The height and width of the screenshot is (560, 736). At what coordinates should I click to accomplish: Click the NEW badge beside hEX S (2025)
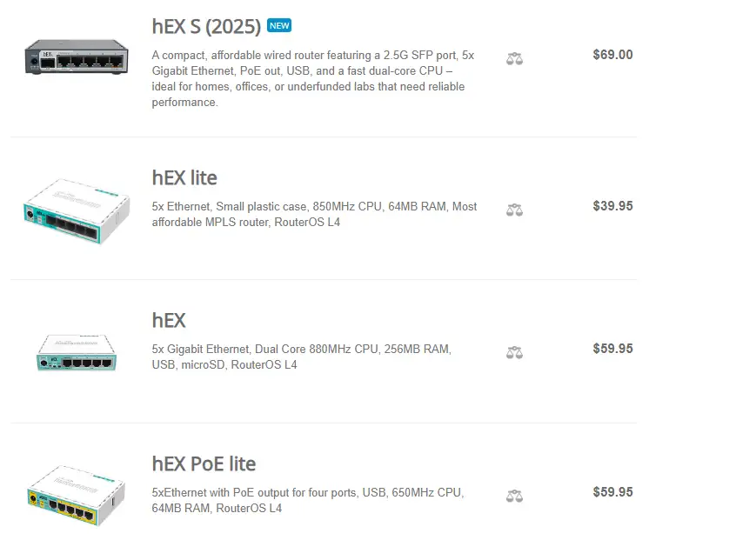coord(279,26)
